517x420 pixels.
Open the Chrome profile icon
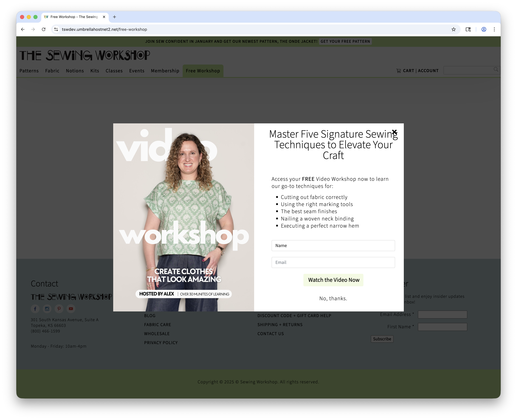coord(484,29)
